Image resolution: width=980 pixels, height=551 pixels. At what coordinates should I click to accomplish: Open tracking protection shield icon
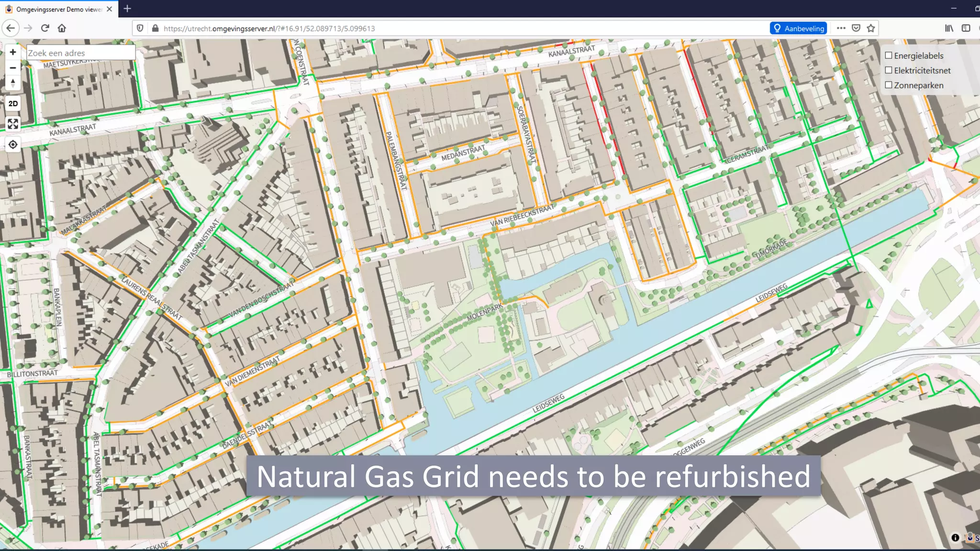point(140,28)
